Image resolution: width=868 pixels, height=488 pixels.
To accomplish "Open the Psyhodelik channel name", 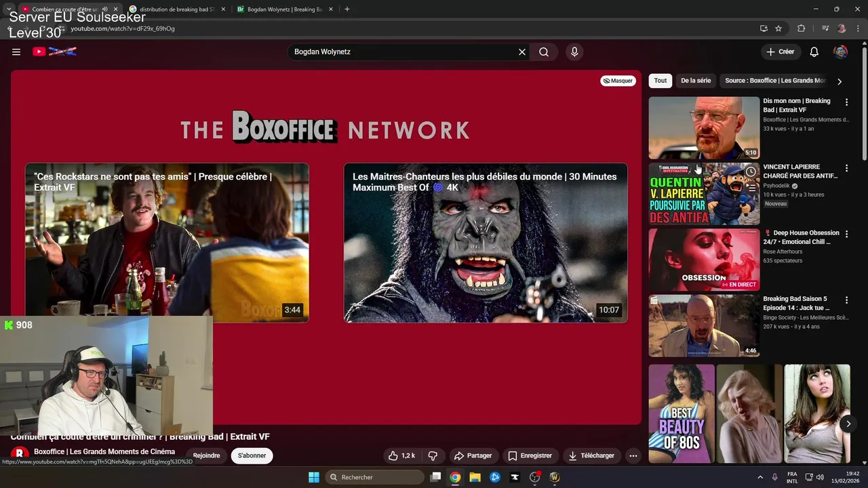I will pos(776,186).
